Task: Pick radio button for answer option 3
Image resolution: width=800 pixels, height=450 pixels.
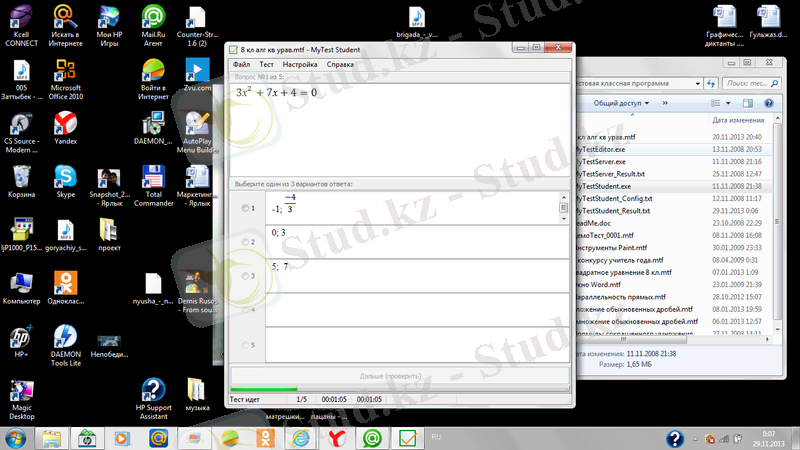Action: (246, 275)
